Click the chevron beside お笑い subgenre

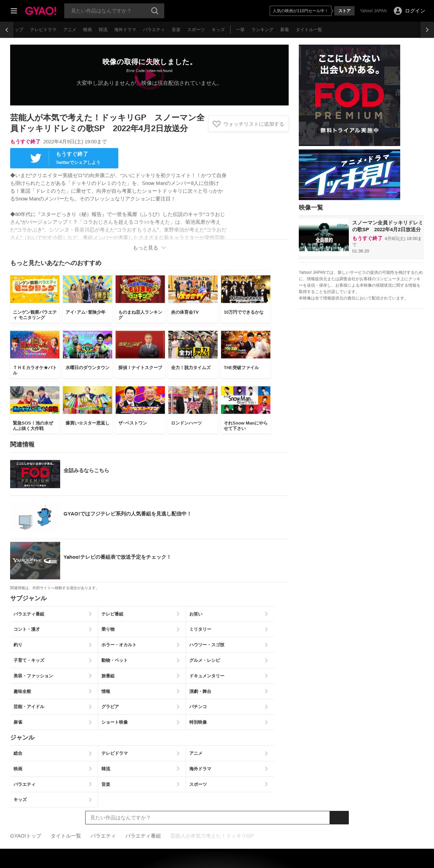pyautogui.click(x=266, y=614)
